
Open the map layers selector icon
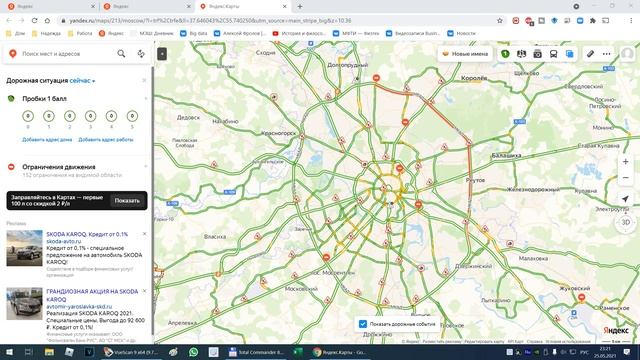(569, 53)
